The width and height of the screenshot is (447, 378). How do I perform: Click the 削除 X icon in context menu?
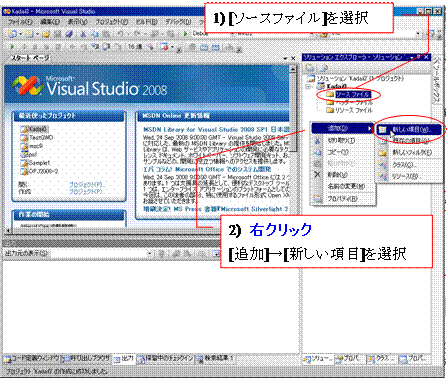[x=318, y=174]
